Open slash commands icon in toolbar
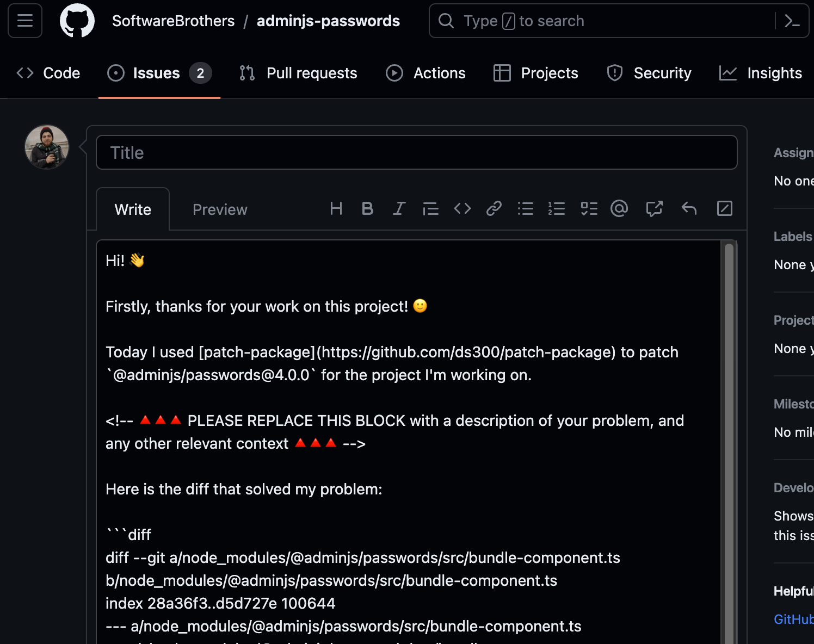Screen dimensions: 814x644 click(x=725, y=208)
